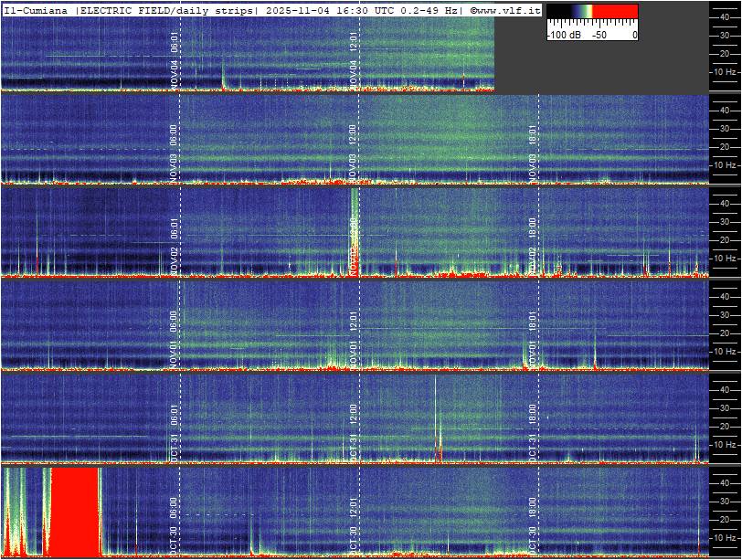Click the 0.2-49 Hz range text in header

click(428, 10)
